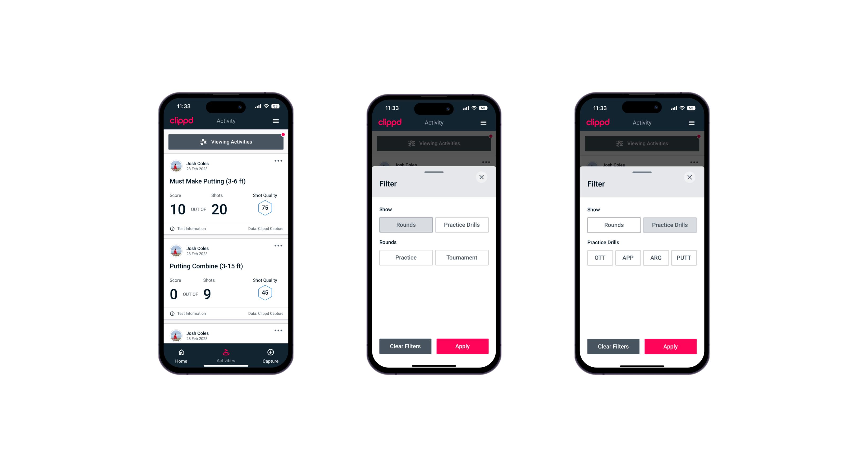Open the PUTT practice drill filter
Screen dimensions: 868x467
(684, 258)
